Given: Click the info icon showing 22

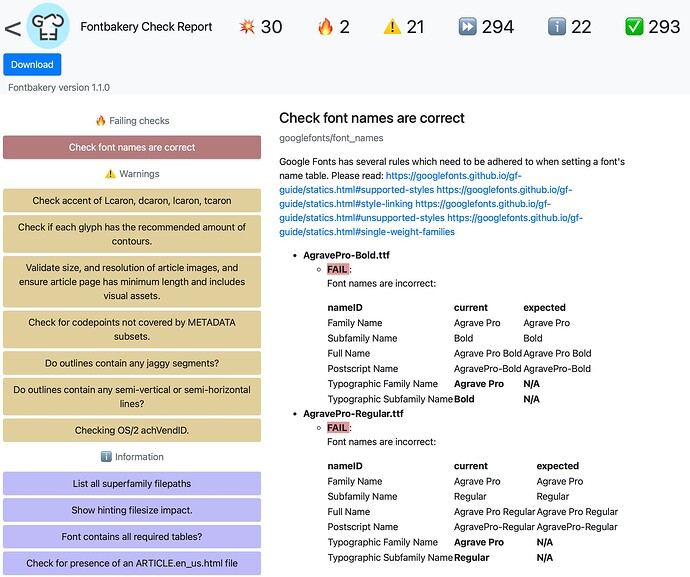Looking at the screenshot, I should coord(558,27).
